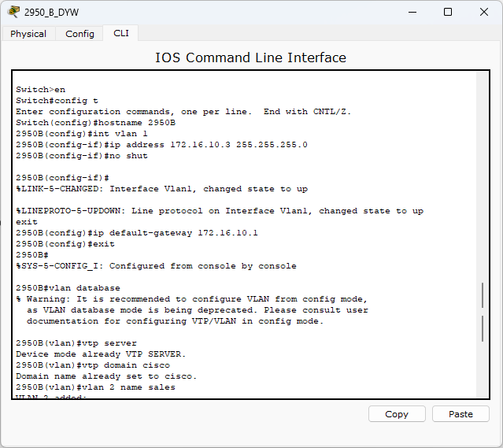The height and width of the screenshot is (448, 503).
Task: Click the 'vtp domain cisco' command line
Action: click(x=93, y=365)
